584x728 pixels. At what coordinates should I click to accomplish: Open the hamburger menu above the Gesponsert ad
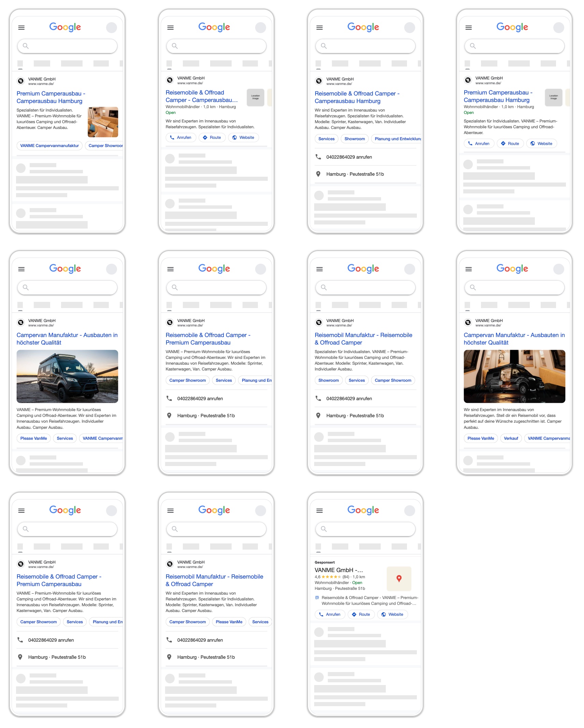click(x=319, y=511)
